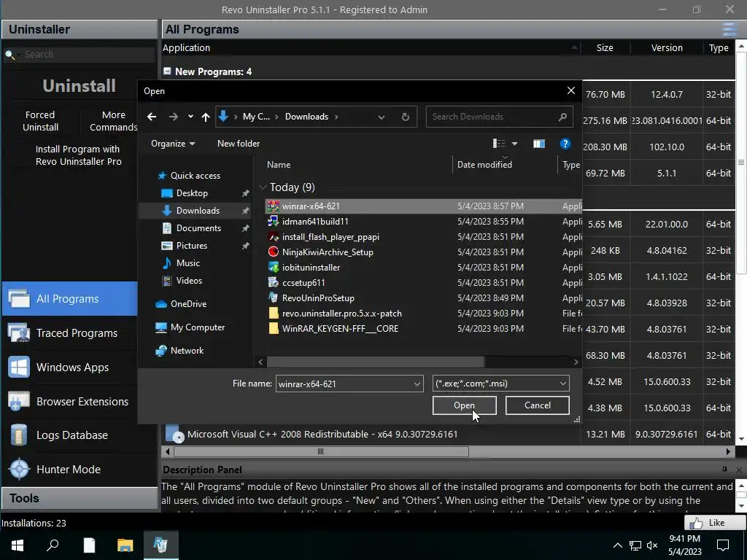
Task: Sort files by Name column
Action: (279, 164)
